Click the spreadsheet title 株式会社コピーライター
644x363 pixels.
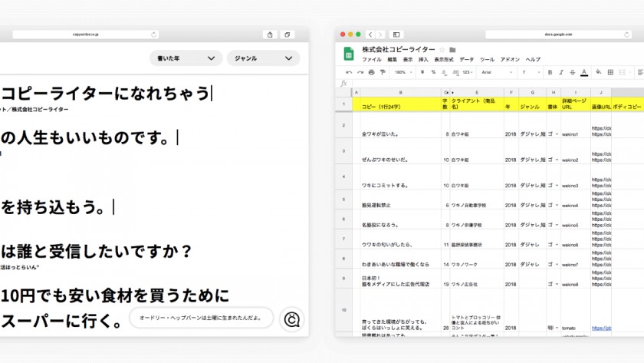[399, 50]
